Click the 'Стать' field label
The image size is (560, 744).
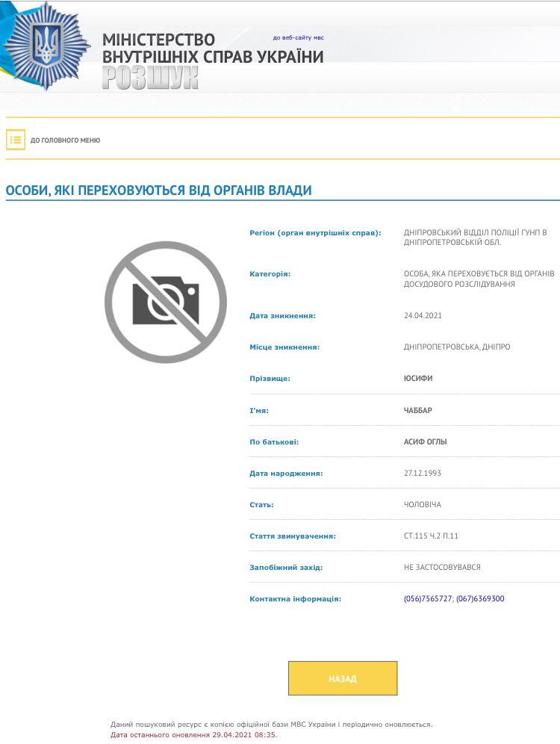pyautogui.click(x=261, y=505)
